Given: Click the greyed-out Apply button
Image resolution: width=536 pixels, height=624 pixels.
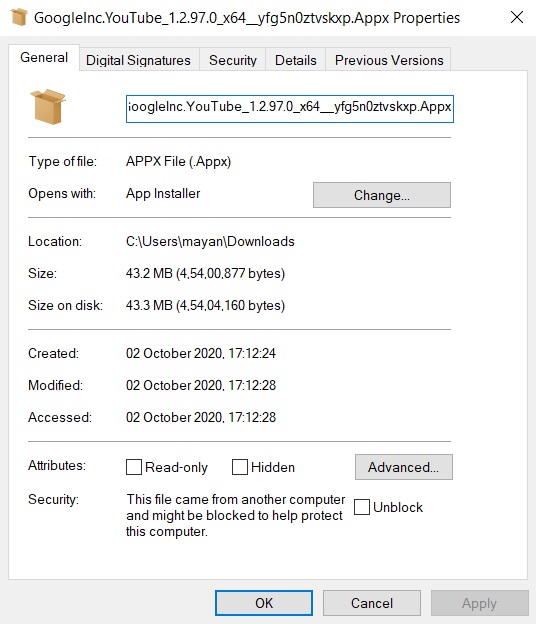Looking at the screenshot, I should click(479, 603).
